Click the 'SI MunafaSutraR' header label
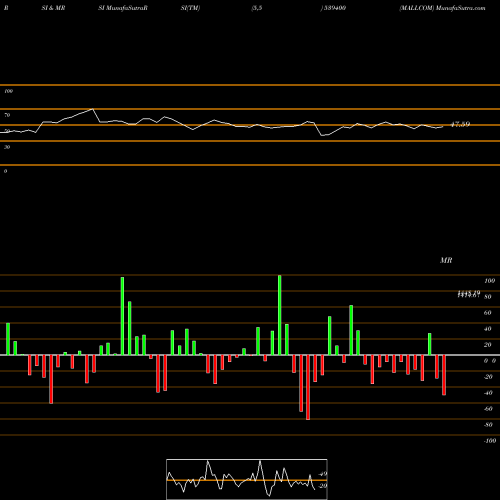 click(x=123, y=8)
